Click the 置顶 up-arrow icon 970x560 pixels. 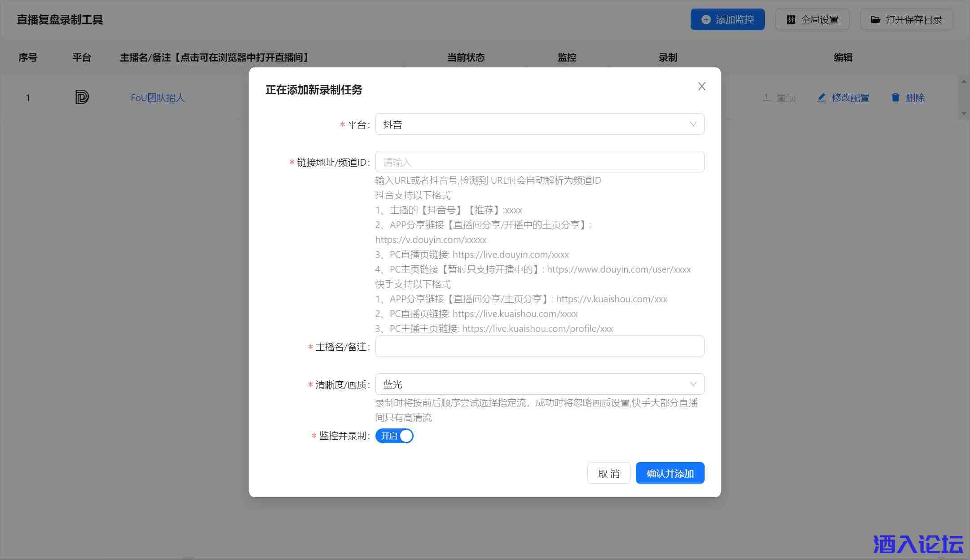(767, 97)
